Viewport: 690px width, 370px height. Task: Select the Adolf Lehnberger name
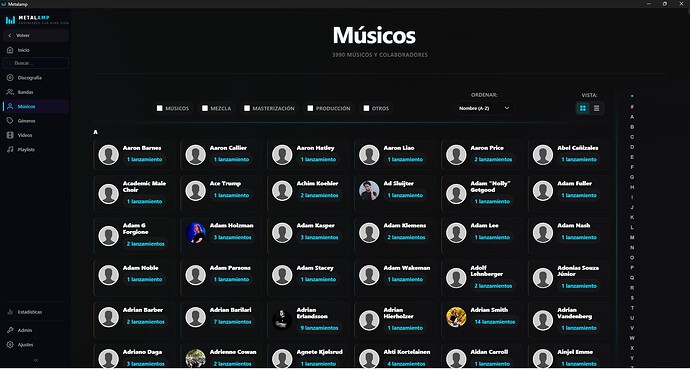[x=486, y=271]
